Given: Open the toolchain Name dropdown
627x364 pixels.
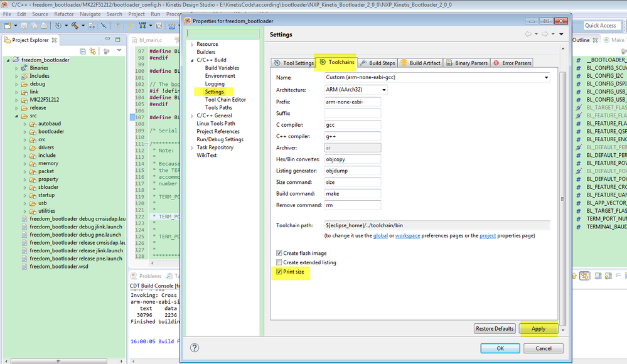Looking at the screenshot, I should (x=546, y=77).
